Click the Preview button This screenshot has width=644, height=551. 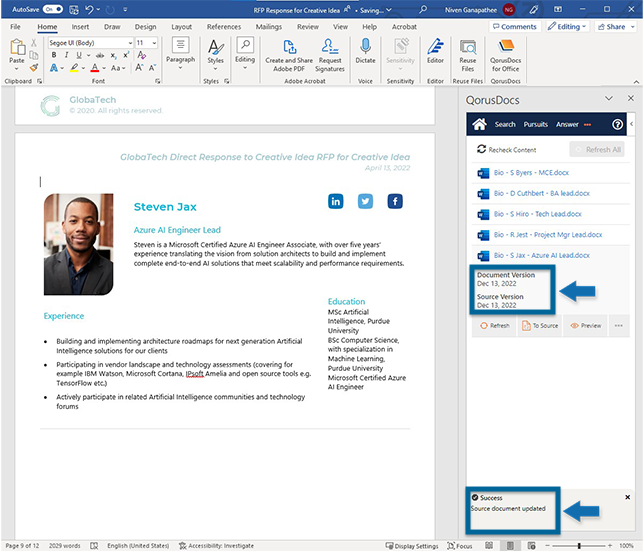[x=586, y=326]
